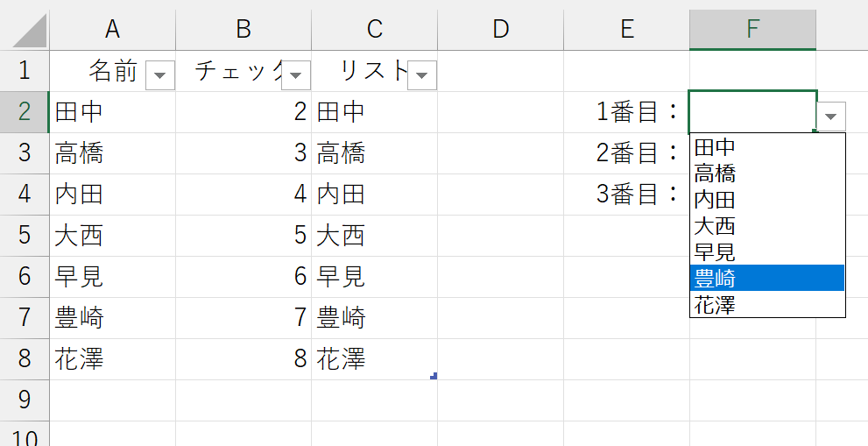Click cell B7 with value 7

tap(243, 318)
